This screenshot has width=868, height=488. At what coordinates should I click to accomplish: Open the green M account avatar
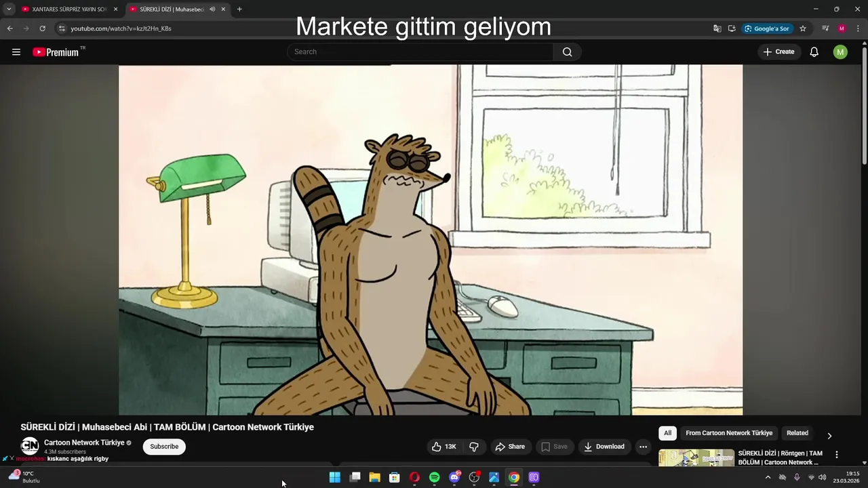pyautogui.click(x=840, y=52)
